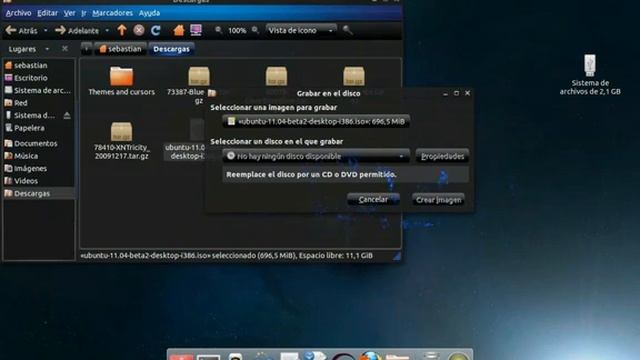Launch Firefox from the dock
Screen dimensions: 640x360
pyautogui.click(x=370, y=355)
